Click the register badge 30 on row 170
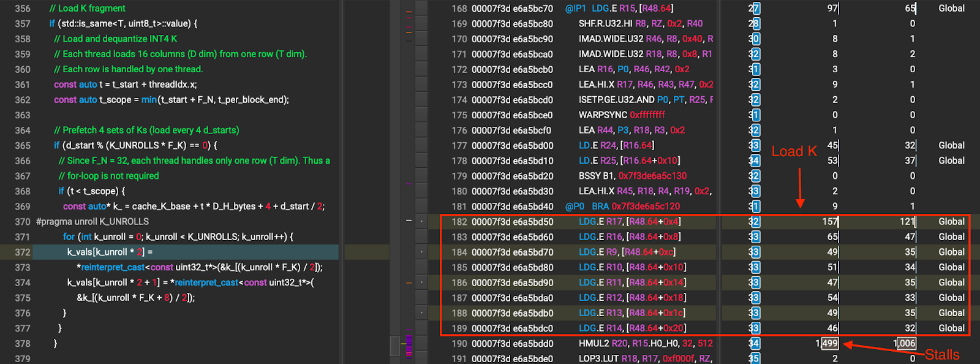This screenshot has height=364, width=980. pyautogui.click(x=755, y=39)
